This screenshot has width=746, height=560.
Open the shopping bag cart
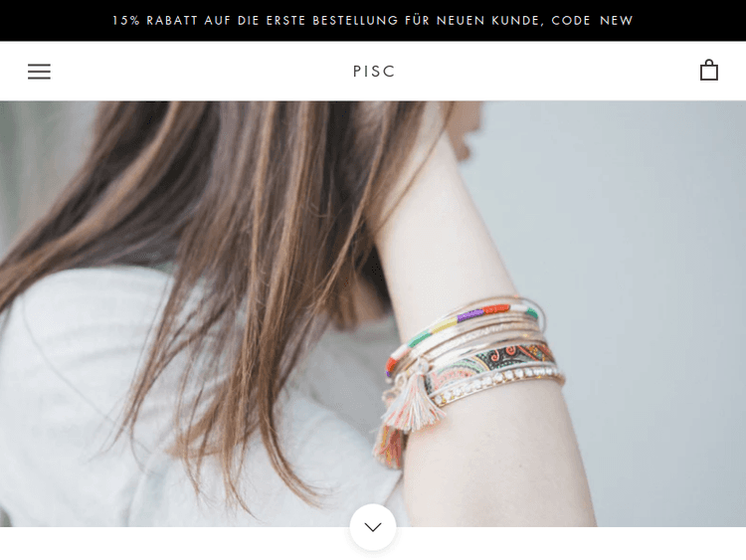(x=709, y=71)
